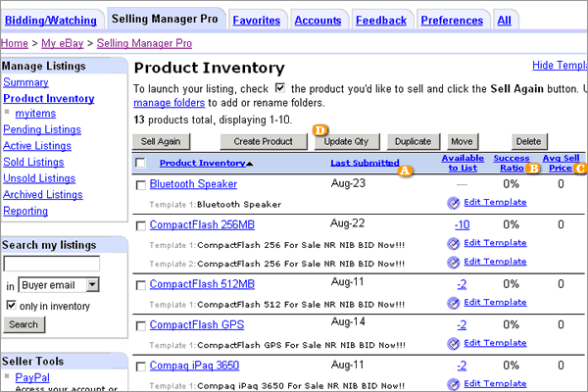
Task: Click the Selling Manager Pro breadcrumb link
Action: 144,43
